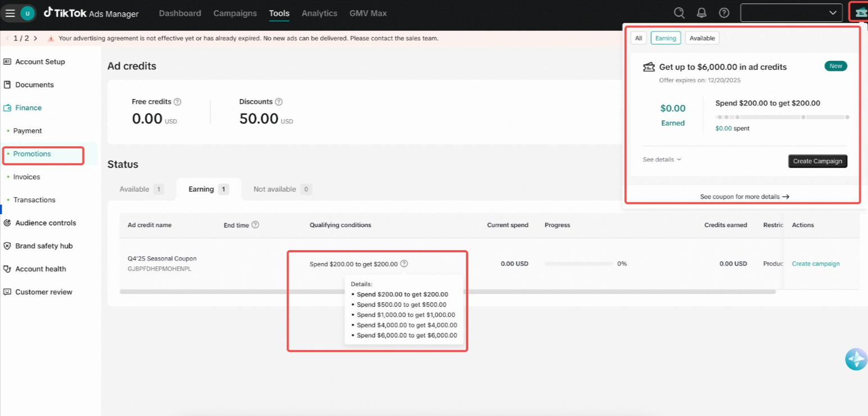Screen dimensions: 868x416
Task: Click the Discounts info icon
Action: (279, 102)
